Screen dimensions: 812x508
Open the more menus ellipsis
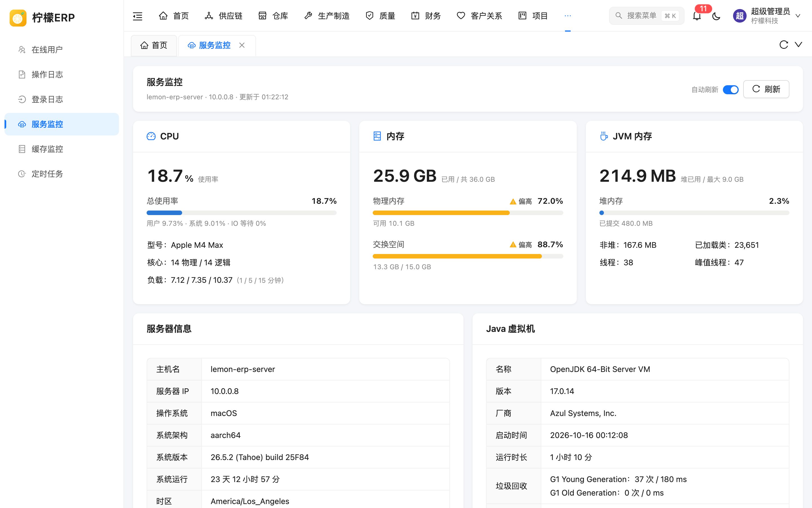pos(568,16)
